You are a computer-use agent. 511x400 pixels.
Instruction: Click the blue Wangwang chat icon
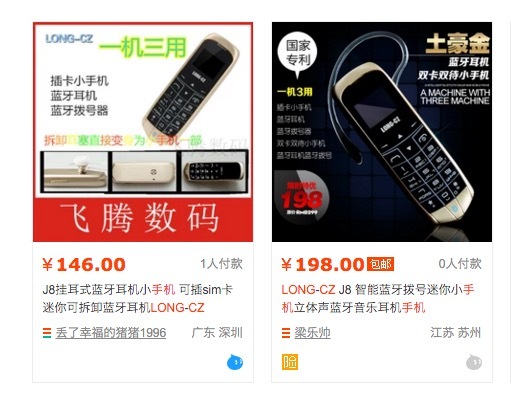(x=235, y=362)
